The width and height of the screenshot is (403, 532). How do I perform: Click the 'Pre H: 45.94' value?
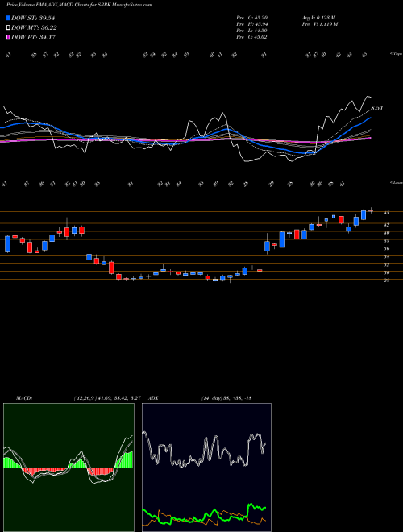tap(251, 24)
